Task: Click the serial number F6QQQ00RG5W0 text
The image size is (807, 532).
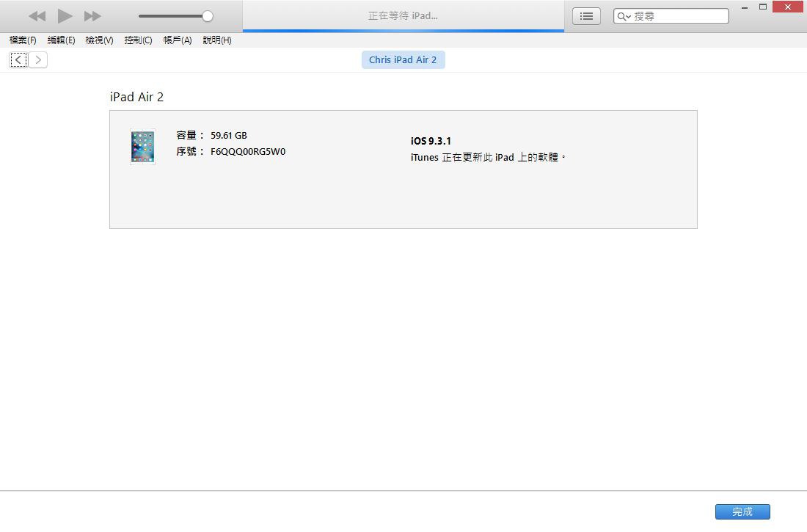Action: click(248, 152)
